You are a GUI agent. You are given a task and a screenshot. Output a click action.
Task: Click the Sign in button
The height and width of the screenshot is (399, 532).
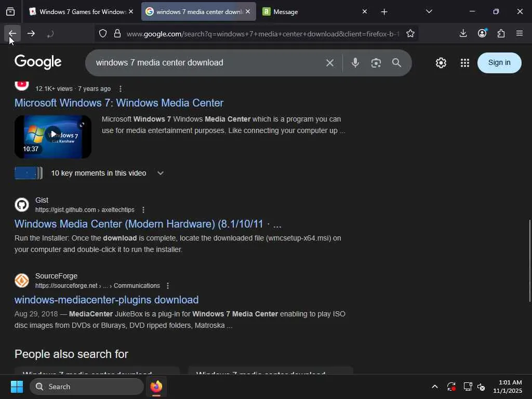pyautogui.click(x=499, y=63)
